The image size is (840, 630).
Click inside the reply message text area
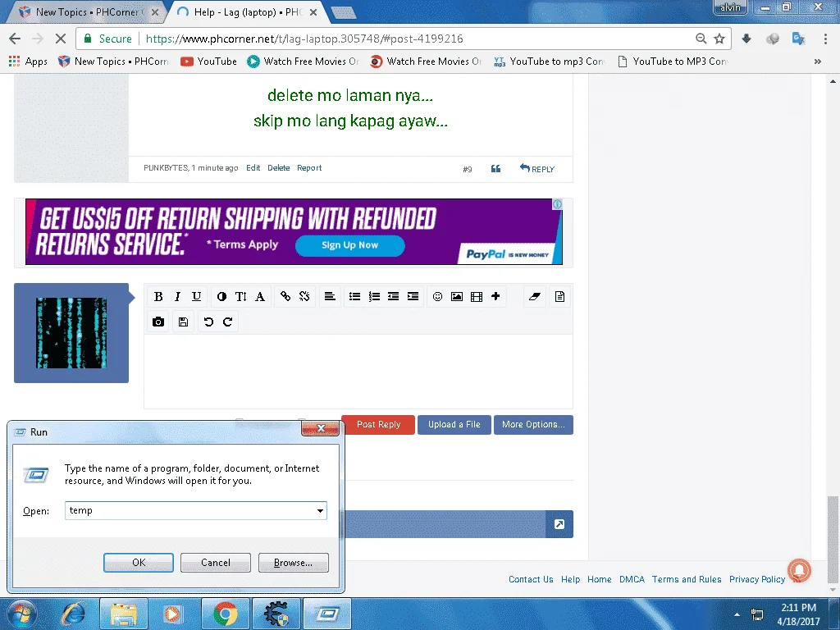coord(358,372)
